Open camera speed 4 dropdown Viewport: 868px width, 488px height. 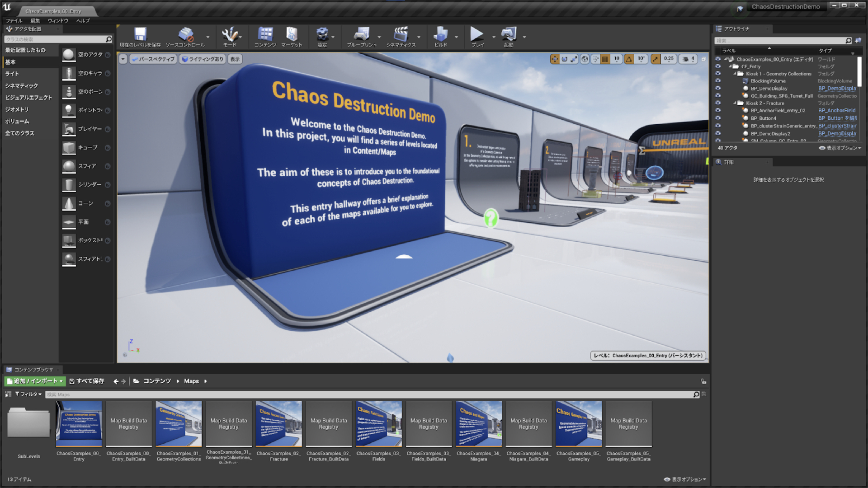pyautogui.click(x=689, y=59)
